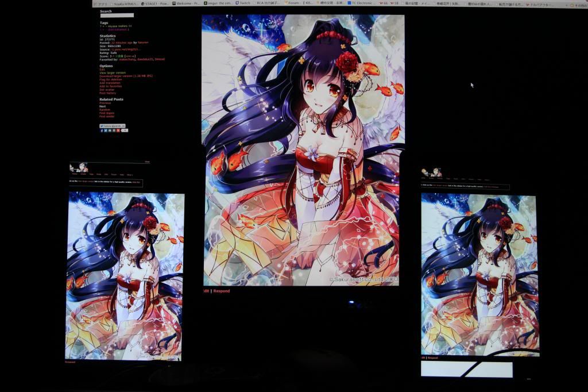Click the site logo on the right screen
This screenshot has height=392, width=588.
point(432,172)
